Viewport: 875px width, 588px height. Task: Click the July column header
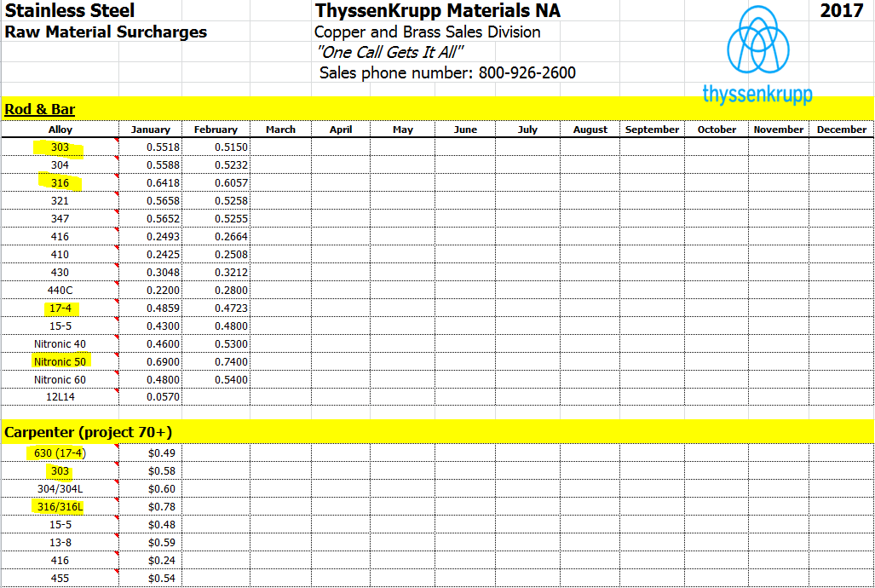[527, 129]
